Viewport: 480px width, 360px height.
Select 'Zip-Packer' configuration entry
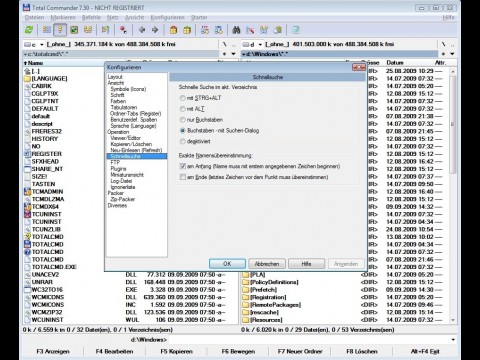[123, 199]
